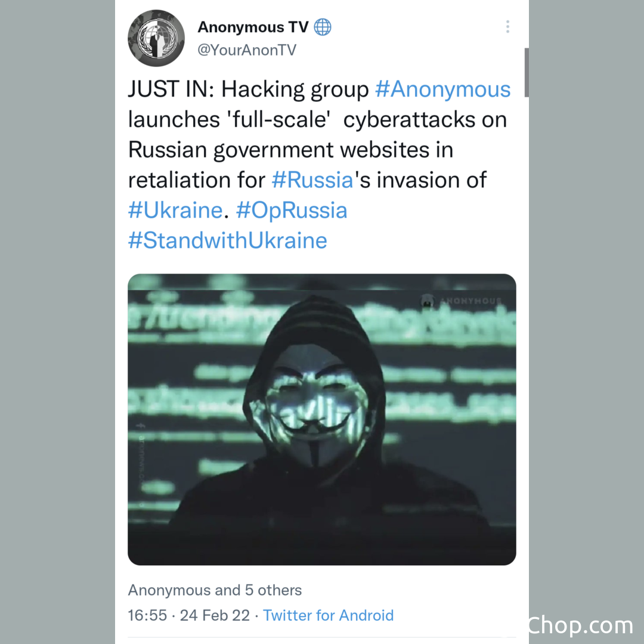Click the 24 Feb 22 tweet date
The image size is (644, 644).
[x=215, y=615]
